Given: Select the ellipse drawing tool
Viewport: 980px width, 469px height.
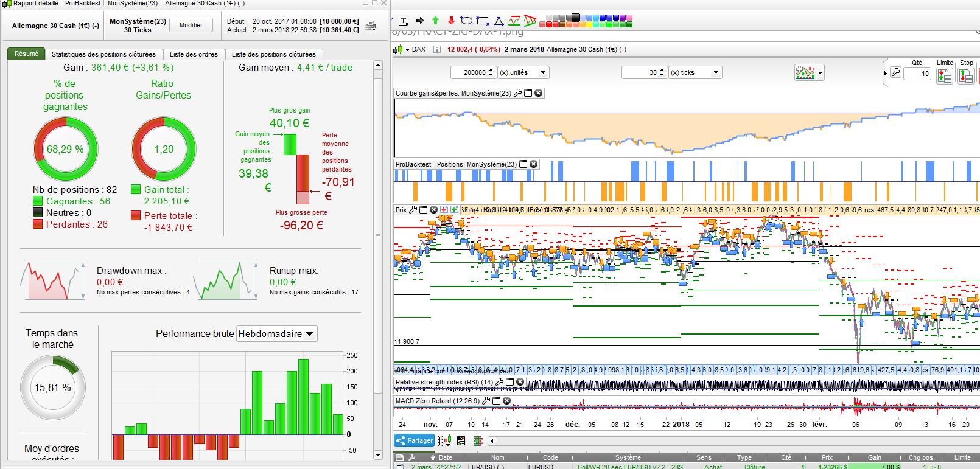Looking at the screenshot, I should (x=467, y=21).
